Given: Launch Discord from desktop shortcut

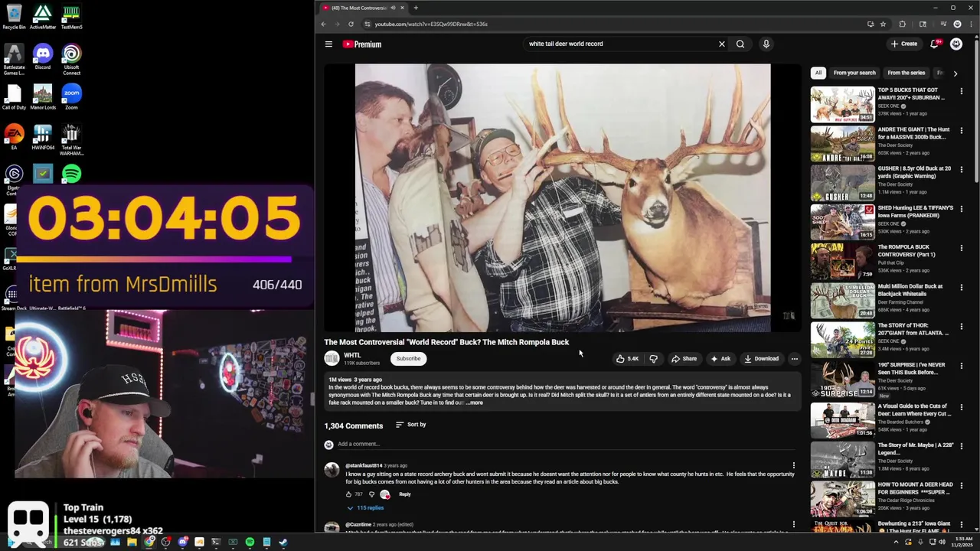Looking at the screenshot, I should tap(43, 57).
